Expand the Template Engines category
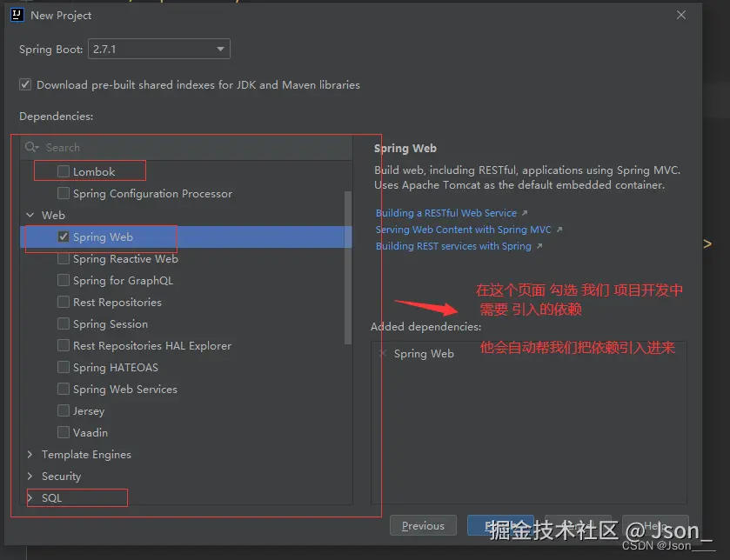The height and width of the screenshot is (560, 730). pyautogui.click(x=30, y=455)
